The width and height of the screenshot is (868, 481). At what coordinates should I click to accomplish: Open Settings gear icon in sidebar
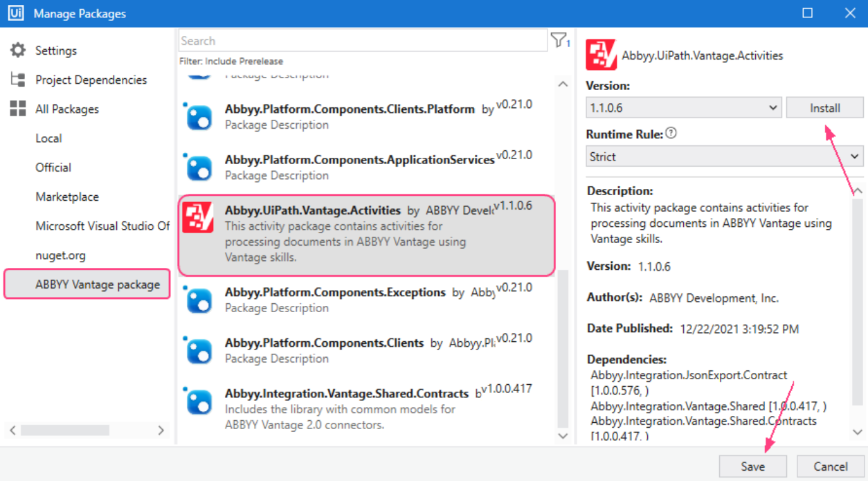18,51
